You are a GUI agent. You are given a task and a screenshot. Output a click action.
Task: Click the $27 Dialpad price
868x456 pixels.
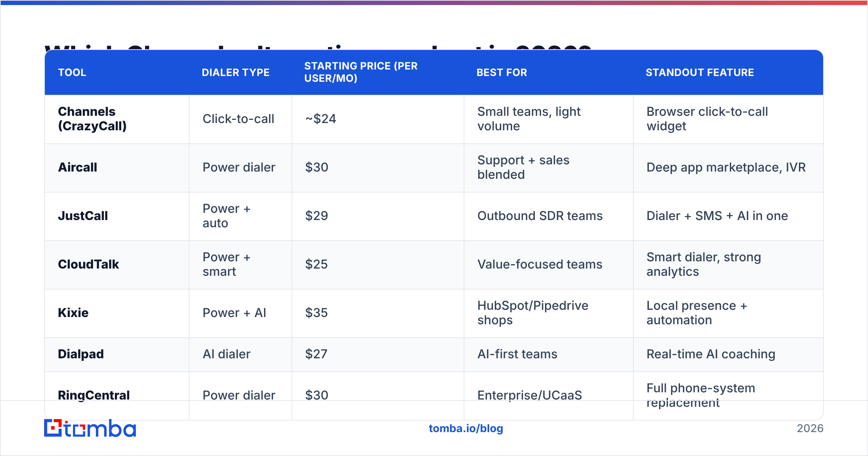pos(316,354)
